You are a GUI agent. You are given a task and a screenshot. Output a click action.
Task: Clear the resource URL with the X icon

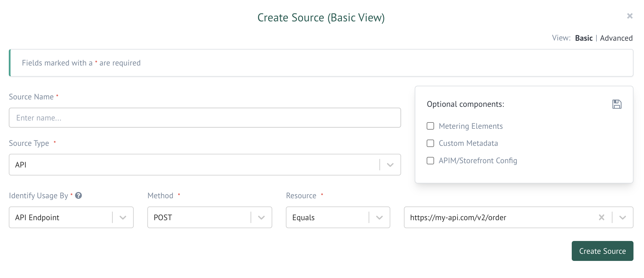tap(601, 218)
